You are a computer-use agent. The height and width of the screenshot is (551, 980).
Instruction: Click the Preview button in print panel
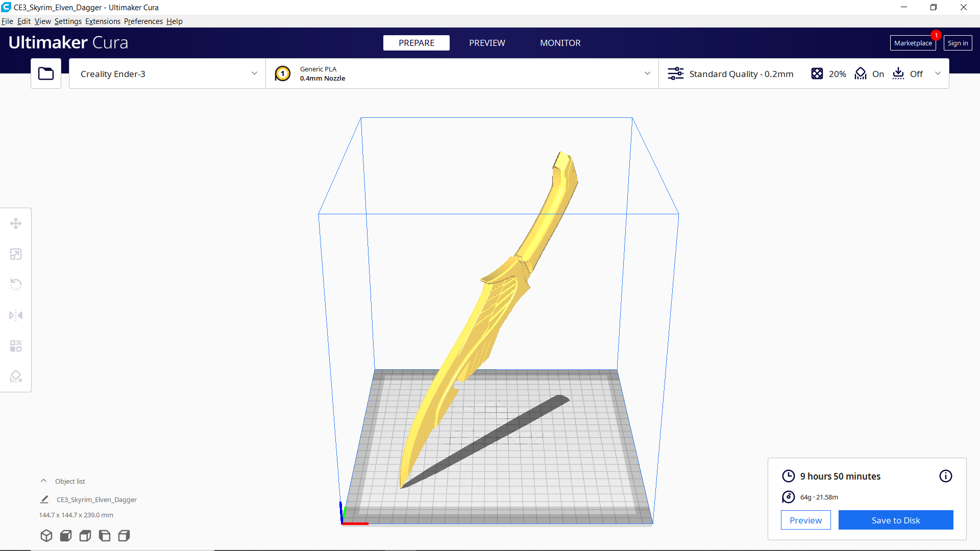[x=805, y=520]
